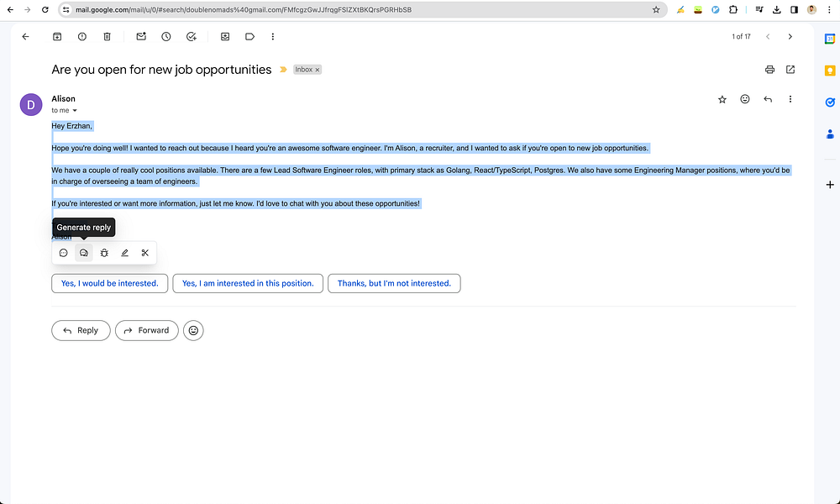Image resolution: width=840 pixels, height=504 pixels.
Task: Toggle the browser side panel
Action: (x=794, y=9)
